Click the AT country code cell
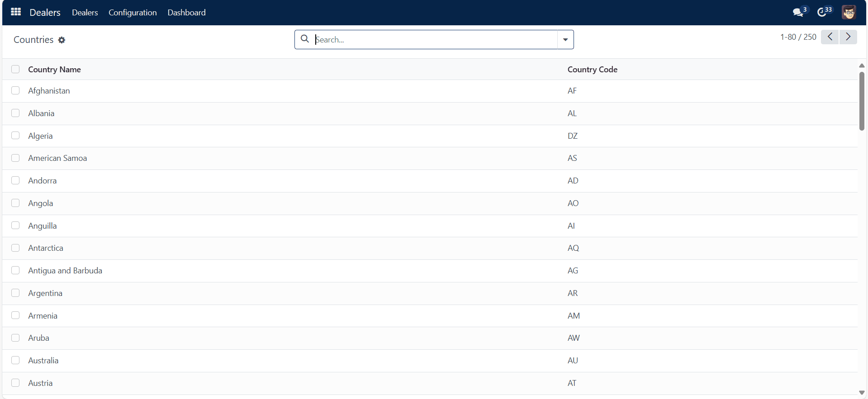The width and height of the screenshot is (868, 399). [x=572, y=383]
